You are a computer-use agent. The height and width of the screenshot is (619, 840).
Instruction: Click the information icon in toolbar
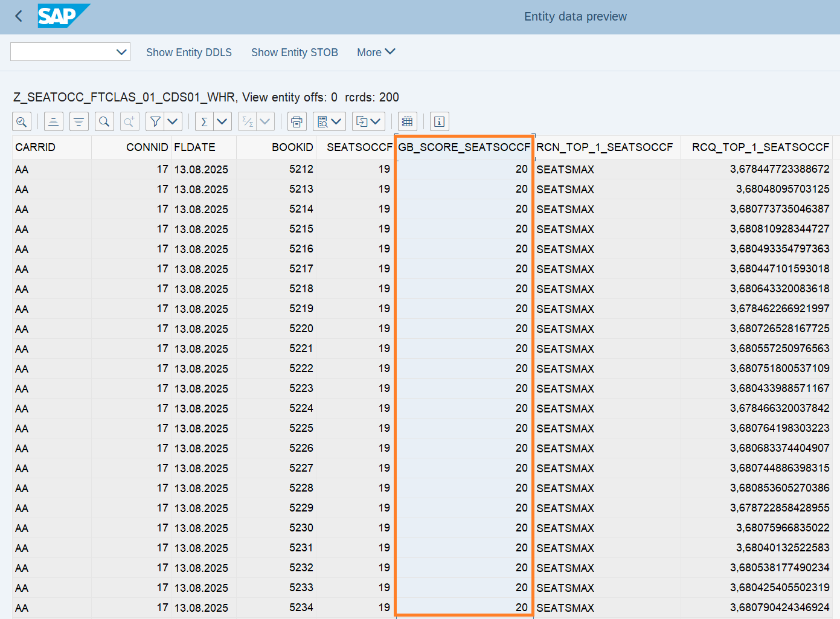[439, 122]
